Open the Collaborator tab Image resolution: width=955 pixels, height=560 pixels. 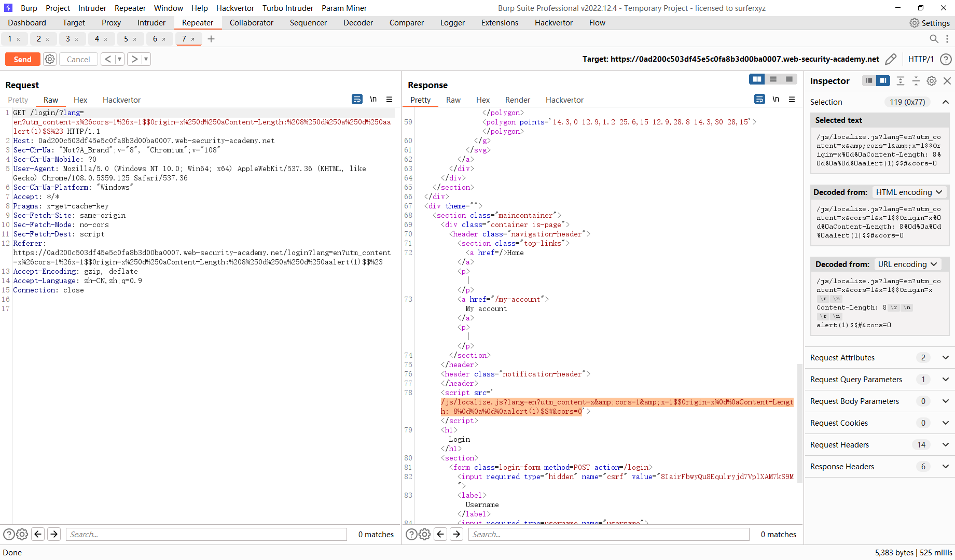tap(252, 23)
